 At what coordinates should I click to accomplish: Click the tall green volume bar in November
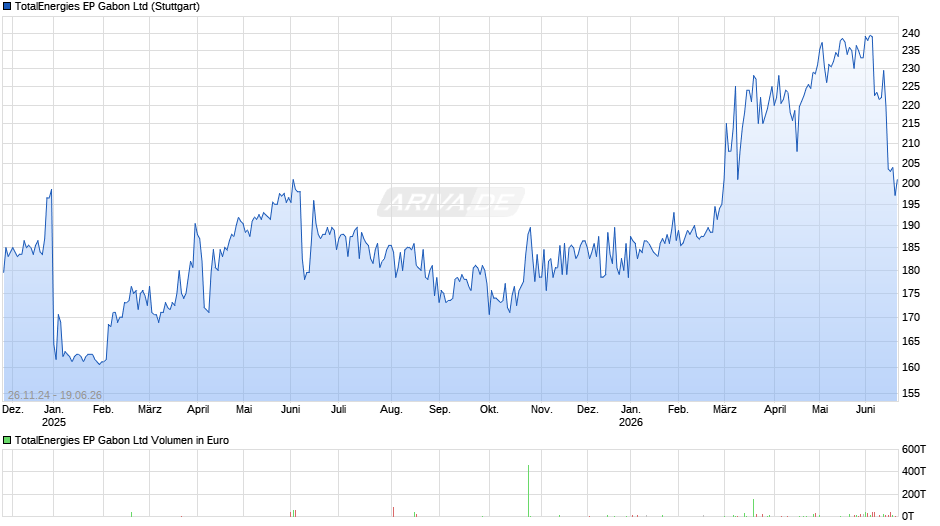click(529, 491)
